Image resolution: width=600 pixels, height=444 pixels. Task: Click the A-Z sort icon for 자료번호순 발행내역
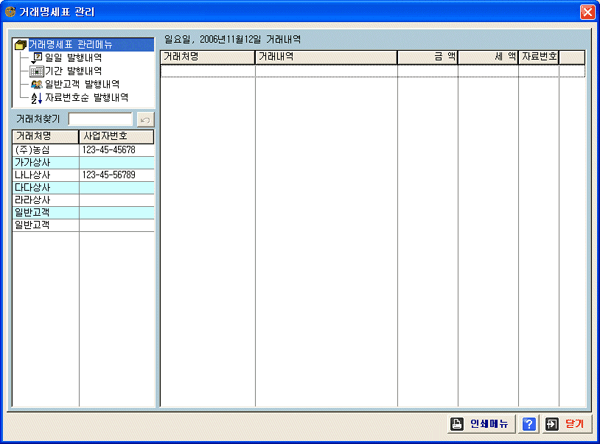tap(37, 98)
